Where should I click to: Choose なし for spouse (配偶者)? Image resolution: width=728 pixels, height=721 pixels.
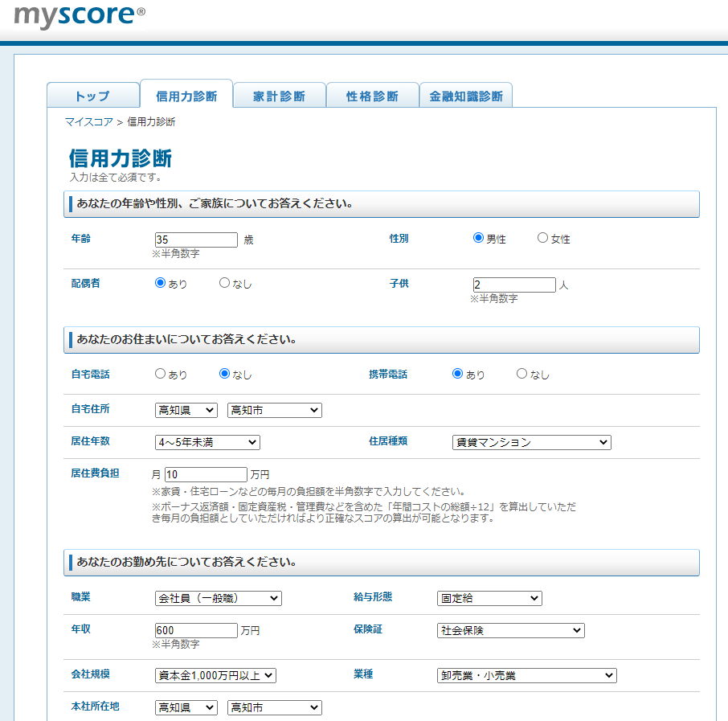pyautogui.click(x=225, y=283)
